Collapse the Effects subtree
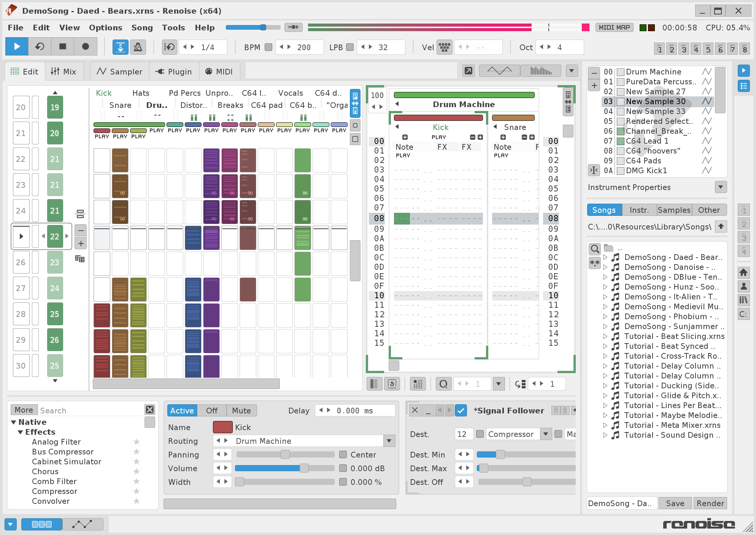 pos(21,432)
